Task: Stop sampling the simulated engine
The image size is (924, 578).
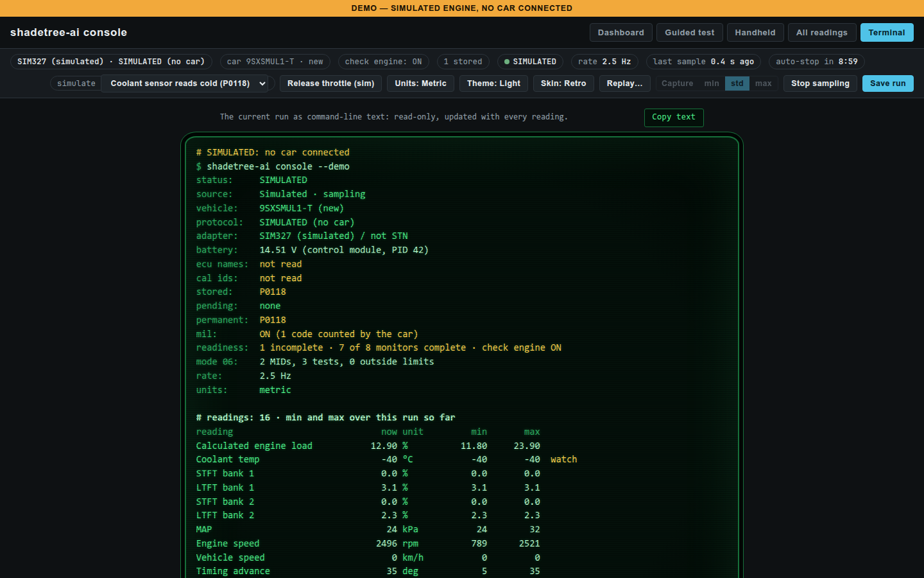Action: pyautogui.click(x=820, y=83)
